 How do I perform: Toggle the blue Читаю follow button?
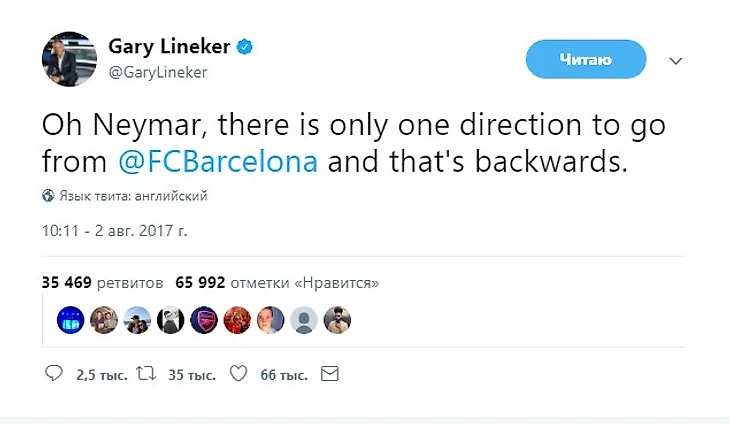(x=585, y=59)
